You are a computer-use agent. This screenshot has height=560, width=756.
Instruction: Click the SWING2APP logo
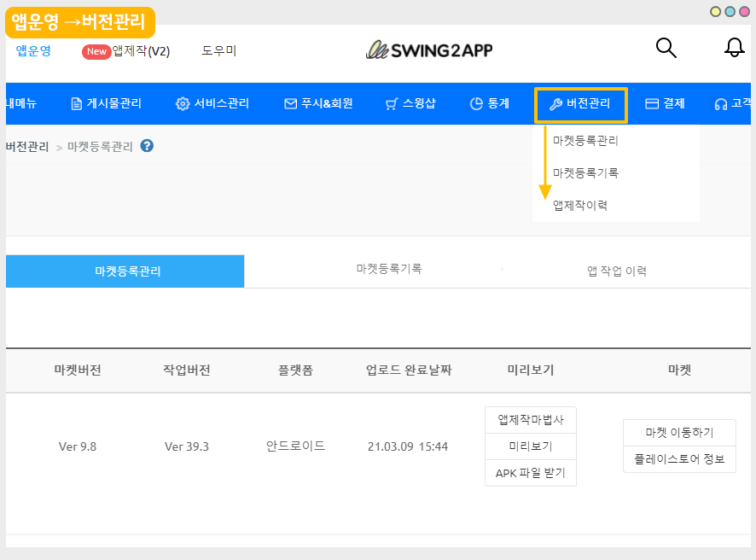coord(429,50)
